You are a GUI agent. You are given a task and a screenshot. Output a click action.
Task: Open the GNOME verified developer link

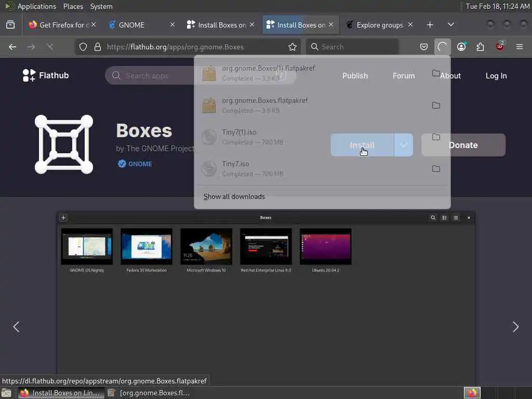click(135, 164)
